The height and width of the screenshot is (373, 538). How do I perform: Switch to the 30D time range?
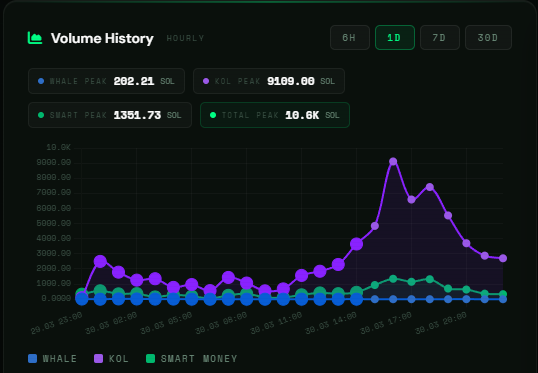(488, 37)
